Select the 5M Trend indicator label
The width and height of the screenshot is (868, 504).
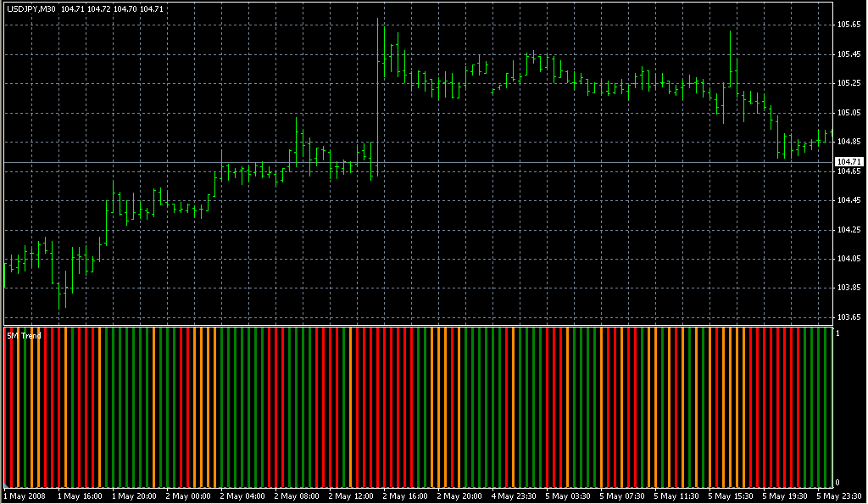pos(24,336)
